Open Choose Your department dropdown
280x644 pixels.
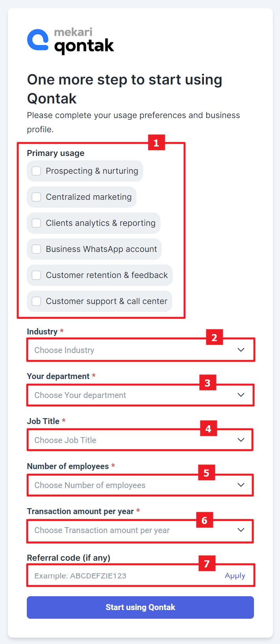tap(140, 395)
